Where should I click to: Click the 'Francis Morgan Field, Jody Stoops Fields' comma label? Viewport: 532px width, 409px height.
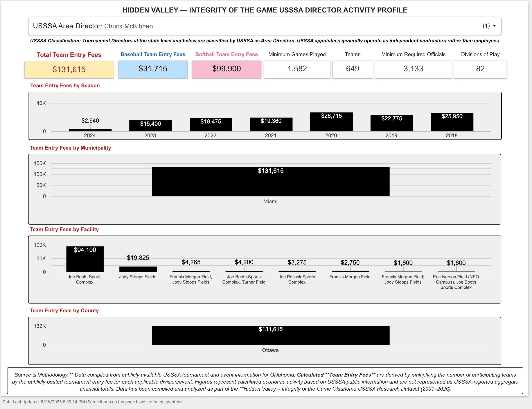pyautogui.click(x=191, y=279)
